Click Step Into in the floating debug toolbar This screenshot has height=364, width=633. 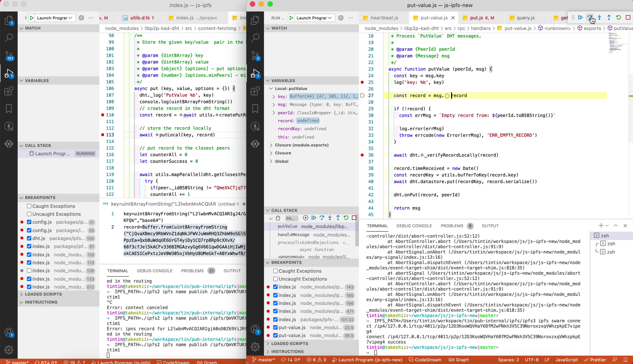599,17
